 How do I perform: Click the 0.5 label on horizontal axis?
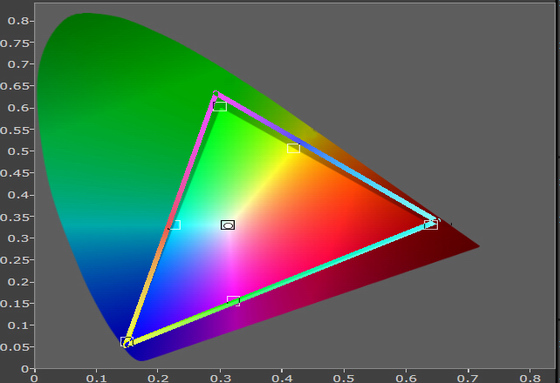(344, 378)
